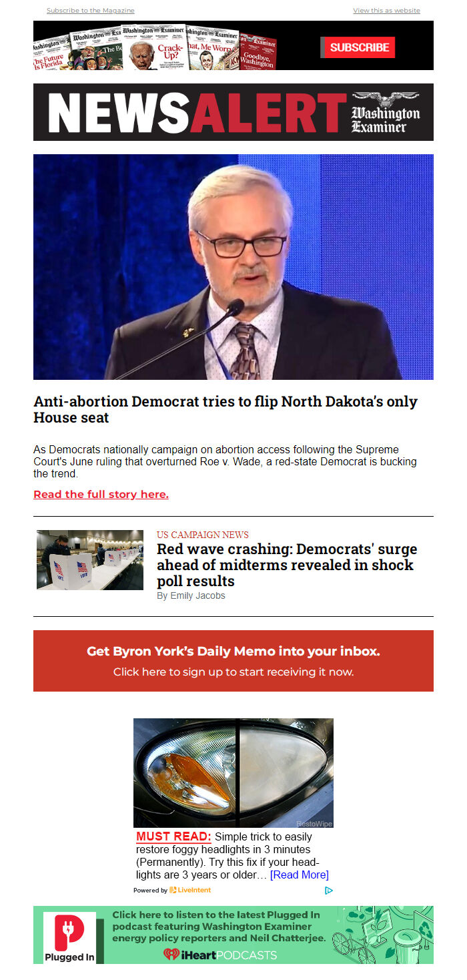Click Read the full story here
This screenshot has height=980, width=467.
click(101, 495)
